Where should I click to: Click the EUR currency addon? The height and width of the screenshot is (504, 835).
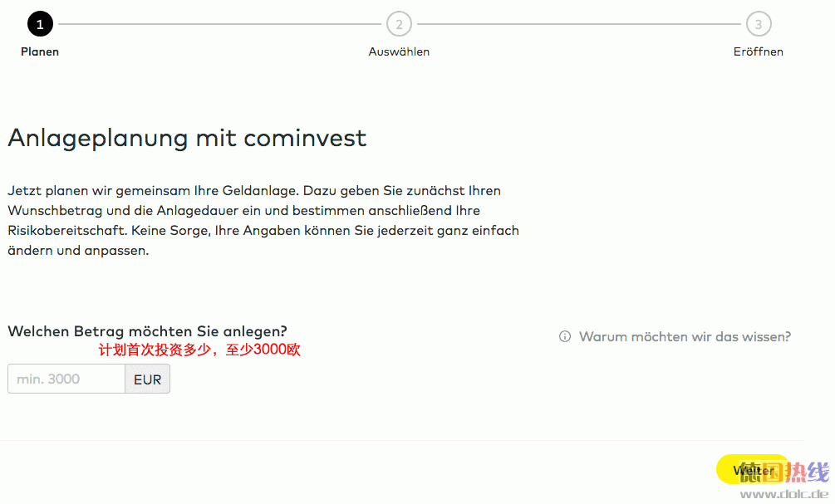click(148, 379)
